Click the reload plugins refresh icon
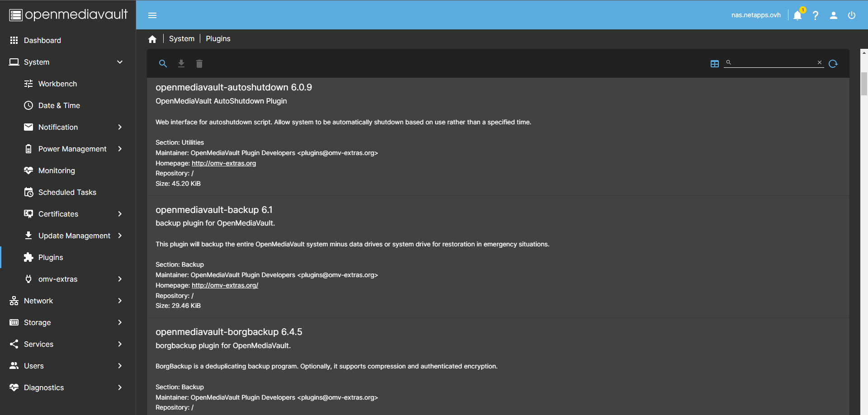Image resolution: width=868 pixels, height=415 pixels. [x=833, y=64]
